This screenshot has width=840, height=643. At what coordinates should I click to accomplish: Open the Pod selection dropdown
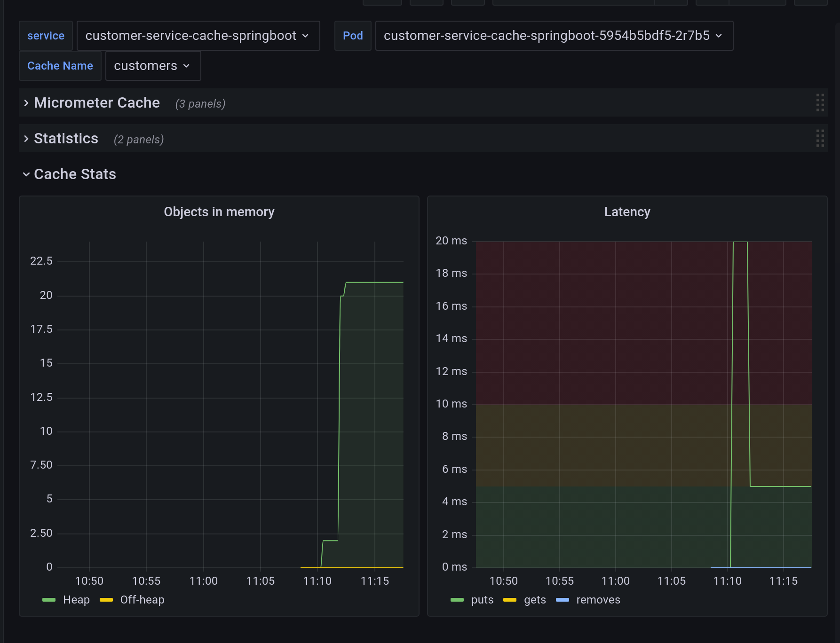point(553,36)
